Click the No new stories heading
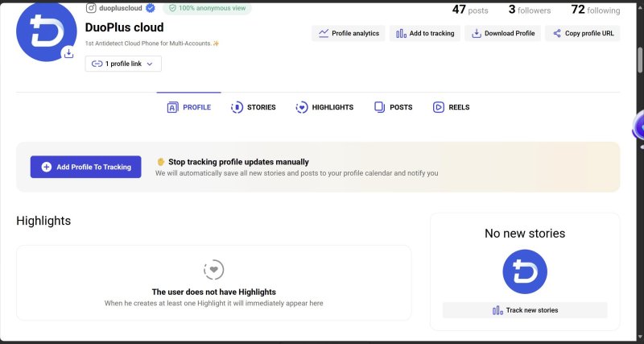 click(x=525, y=234)
